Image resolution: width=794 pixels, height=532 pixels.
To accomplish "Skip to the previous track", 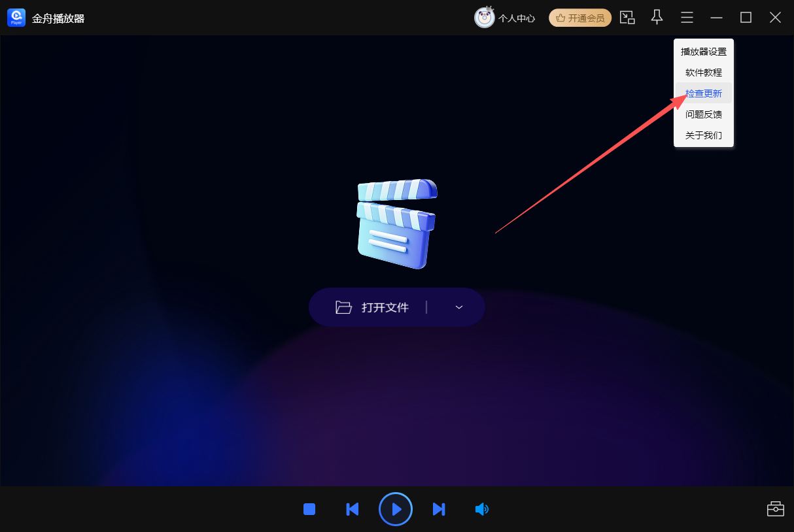I will (352, 509).
